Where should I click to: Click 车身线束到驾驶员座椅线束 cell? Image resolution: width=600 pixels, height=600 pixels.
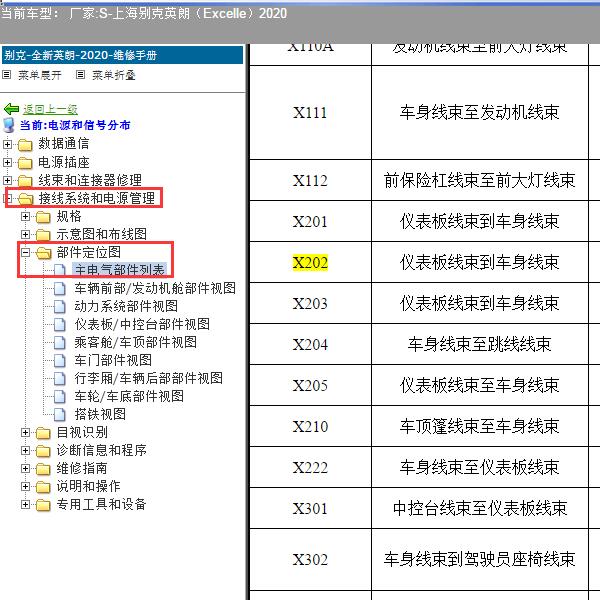479,559
